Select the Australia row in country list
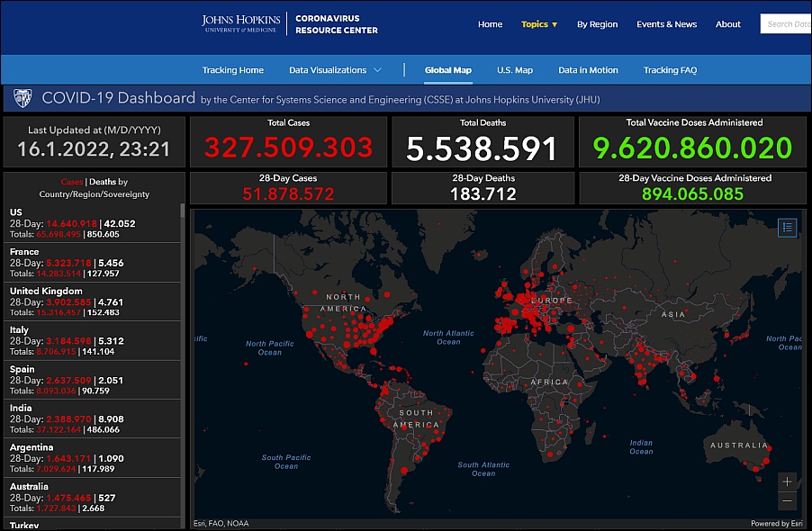This screenshot has width=812, height=531. (x=92, y=497)
